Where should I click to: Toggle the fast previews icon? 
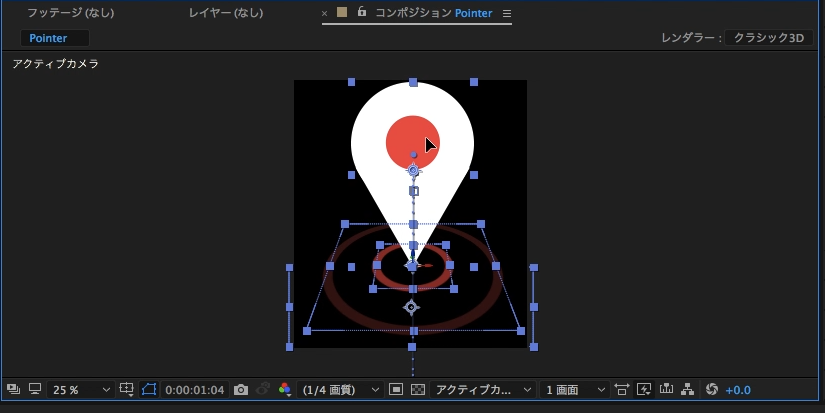(x=644, y=389)
